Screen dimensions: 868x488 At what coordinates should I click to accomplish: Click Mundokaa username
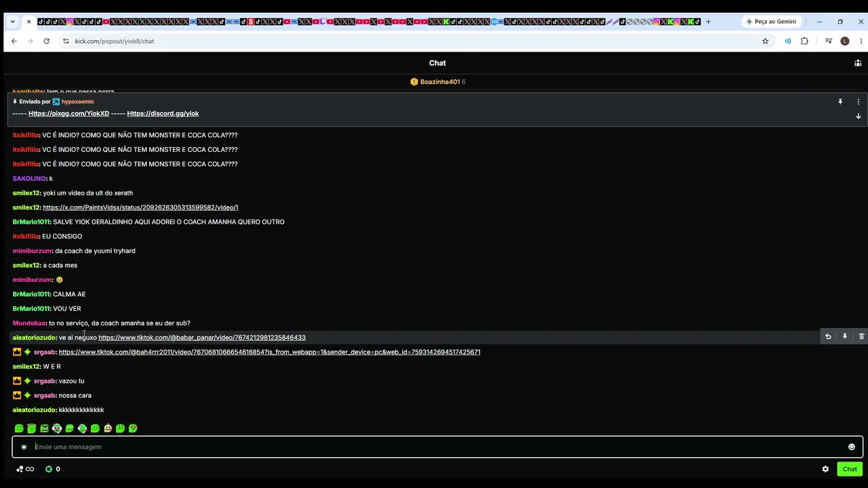(x=29, y=323)
